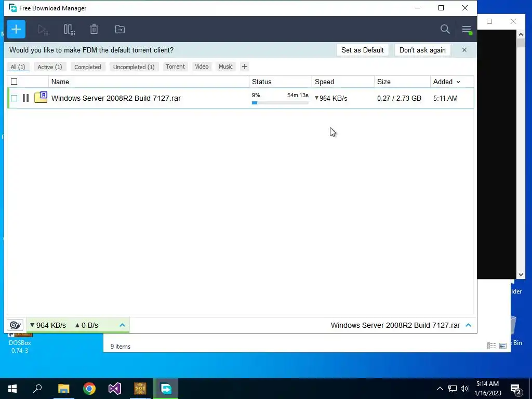Click the scroll-down arrow in background window
Viewport: 532px width, 399px height.
pyautogui.click(x=521, y=275)
